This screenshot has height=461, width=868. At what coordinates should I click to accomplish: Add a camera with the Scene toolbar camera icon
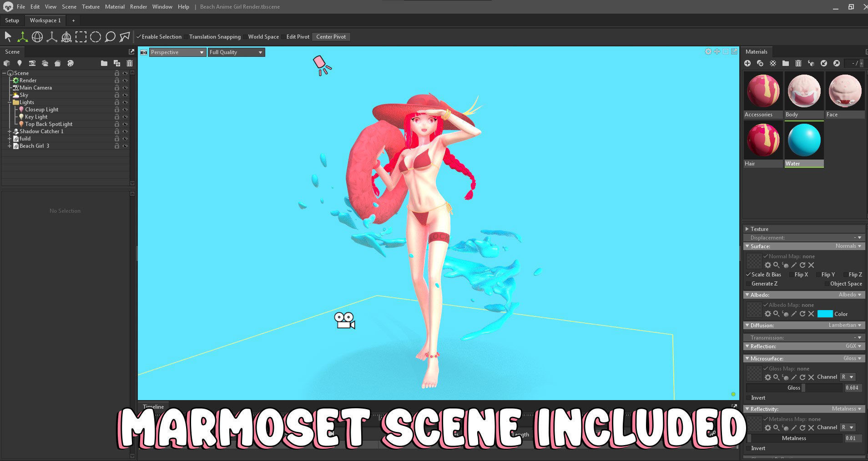click(32, 63)
